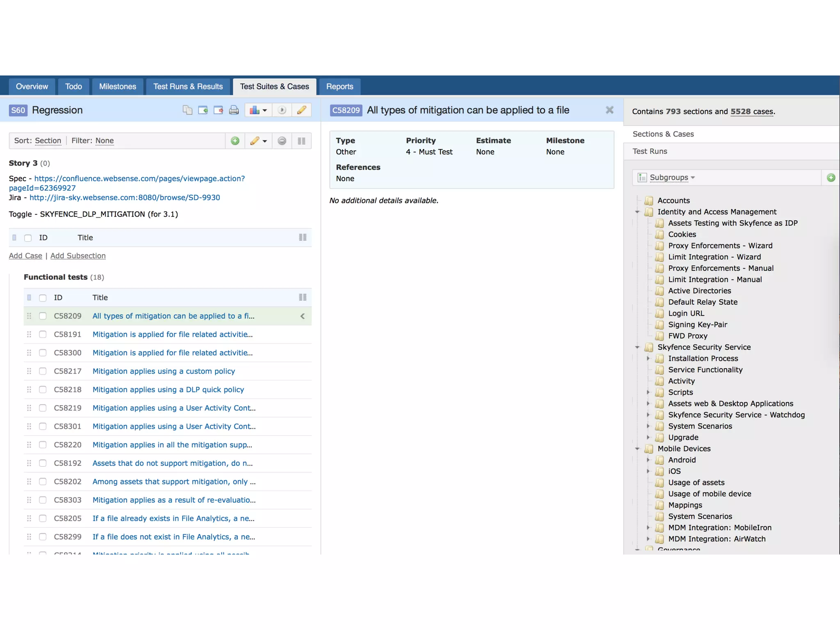Click the copy cases icon in Regression header
The image size is (840, 630).
tap(187, 110)
